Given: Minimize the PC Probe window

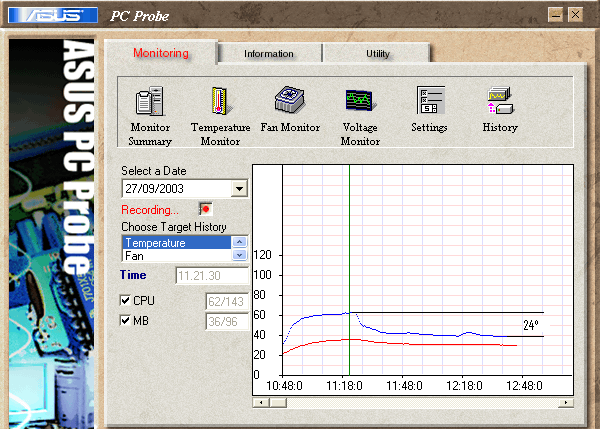Looking at the screenshot, I should (555, 15).
